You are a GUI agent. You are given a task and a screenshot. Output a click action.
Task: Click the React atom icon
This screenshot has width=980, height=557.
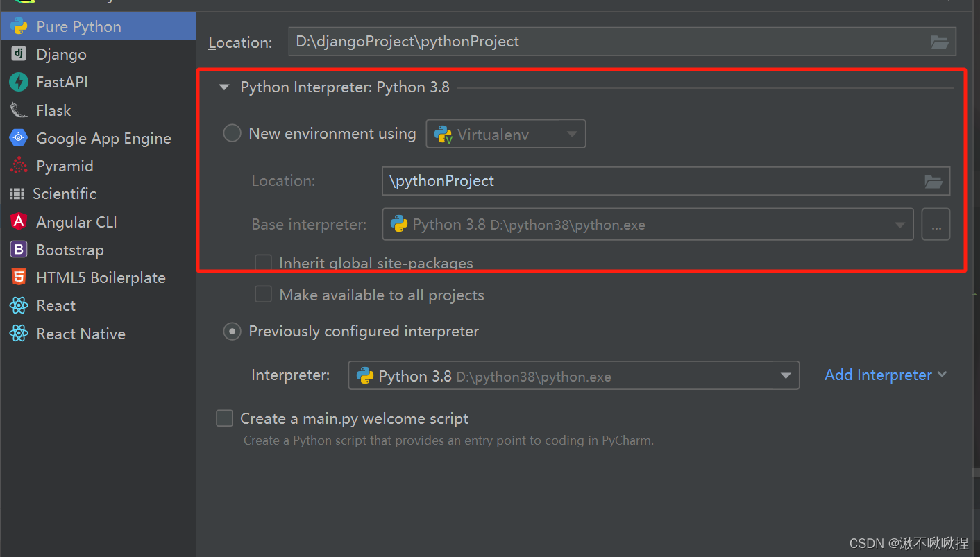19,305
